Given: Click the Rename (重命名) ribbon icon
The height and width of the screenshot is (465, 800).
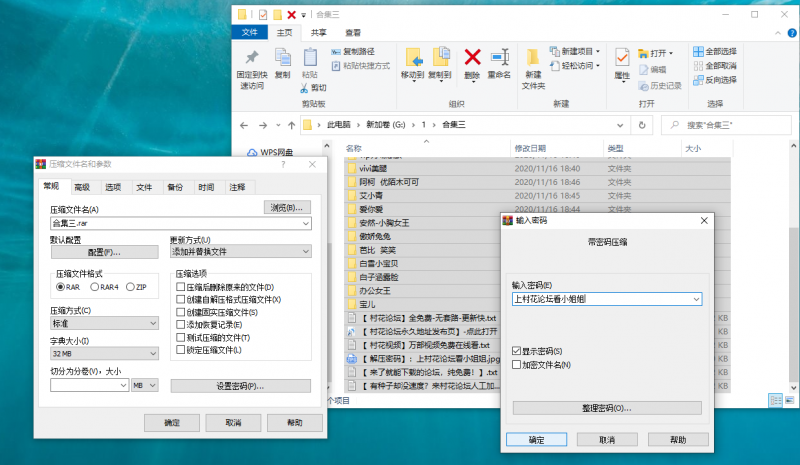Looking at the screenshot, I should (499, 60).
